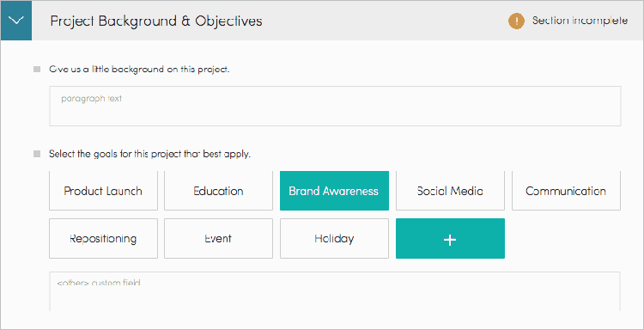The image size is (644, 330).
Task: Select the Product Launch goal
Action: tap(103, 191)
